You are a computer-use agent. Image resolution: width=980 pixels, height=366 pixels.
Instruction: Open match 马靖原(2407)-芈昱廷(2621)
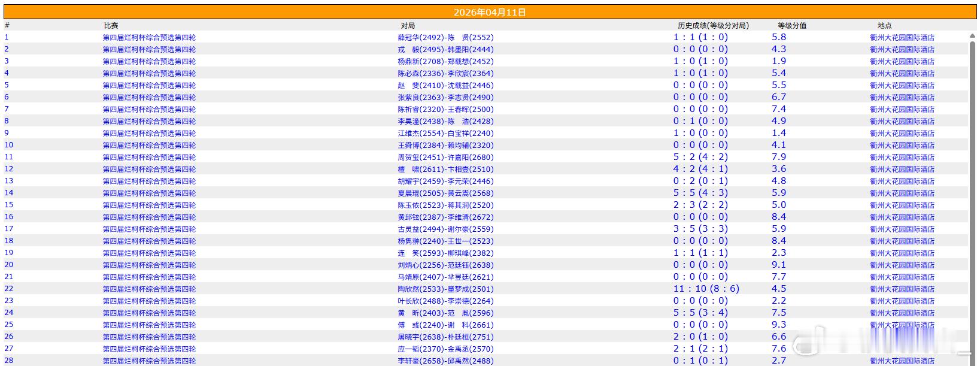point(445,277)
